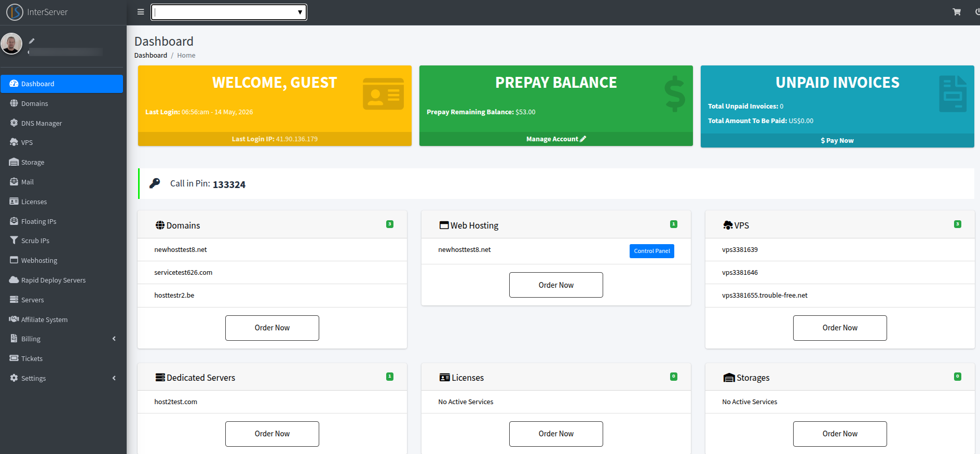This screenshot has height=454, width=980.
Task: Click the Webhosting window icon in sidebar
Action: point(14,260)
